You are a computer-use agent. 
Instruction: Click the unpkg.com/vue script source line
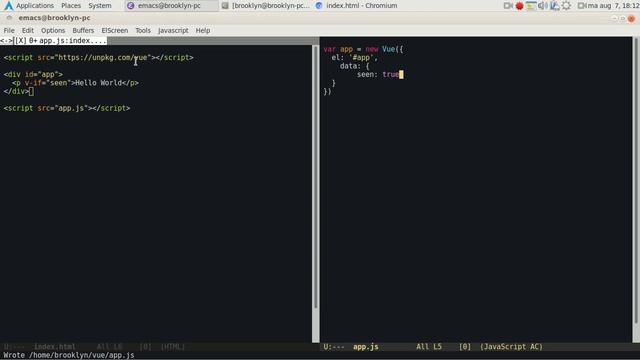(98, 58)
